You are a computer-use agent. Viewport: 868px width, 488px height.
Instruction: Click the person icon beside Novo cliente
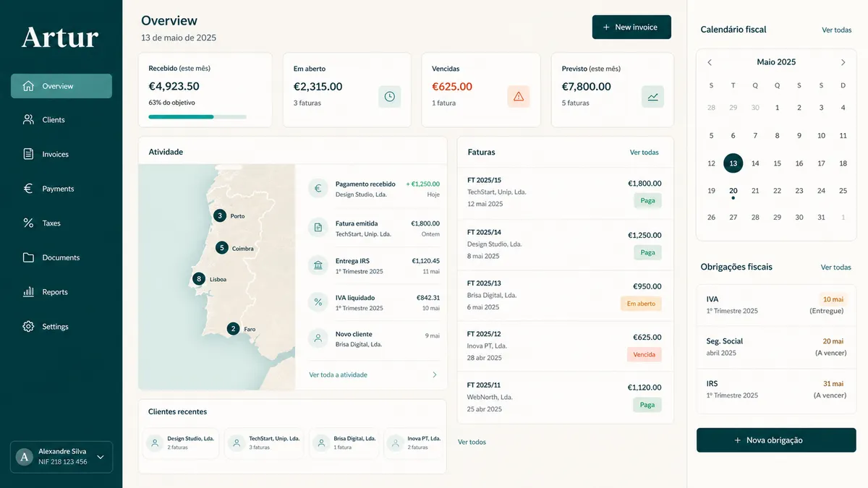(318, 338)
